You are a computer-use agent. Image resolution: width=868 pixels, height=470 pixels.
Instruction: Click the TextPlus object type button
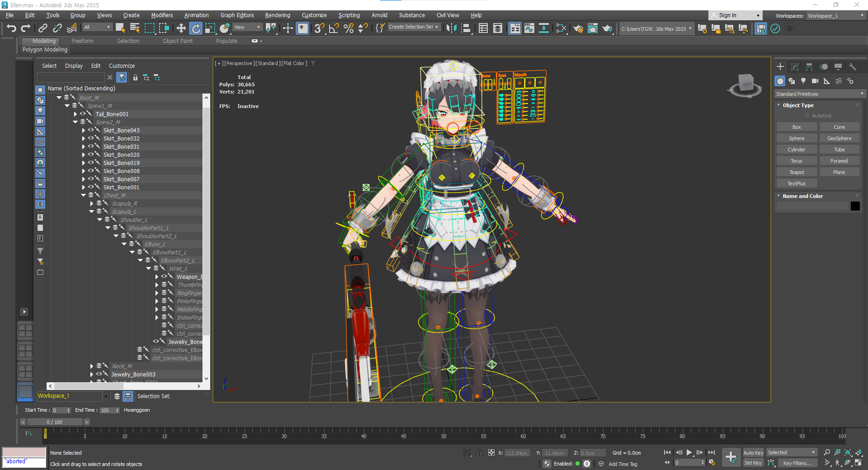click(x=797, y=183)
